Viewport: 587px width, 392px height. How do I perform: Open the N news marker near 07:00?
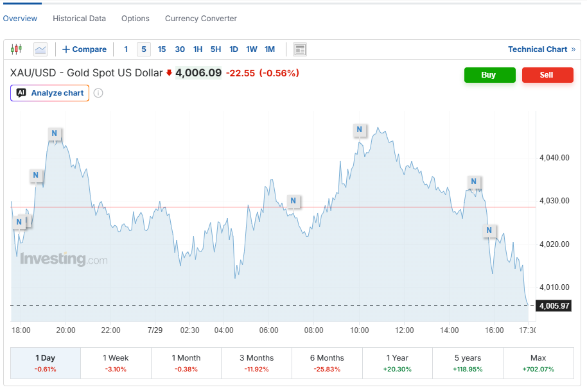293,201
